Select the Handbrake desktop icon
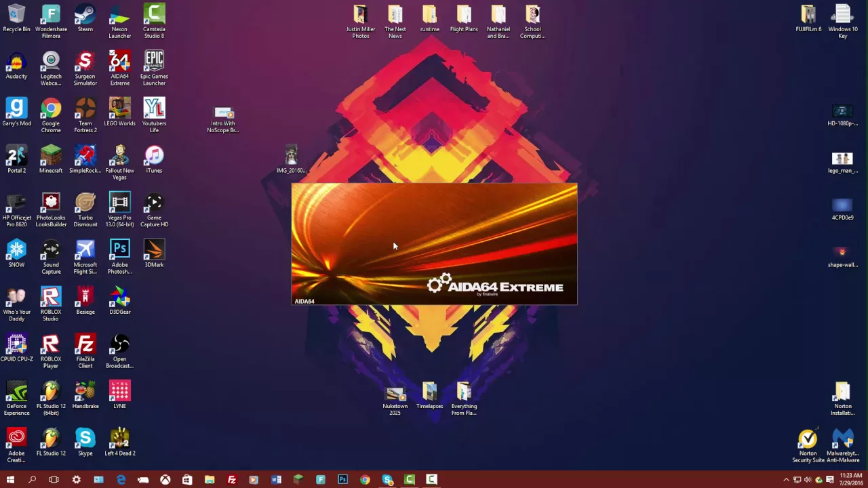The width and height of the screenshot is (868, 488). 85,396
